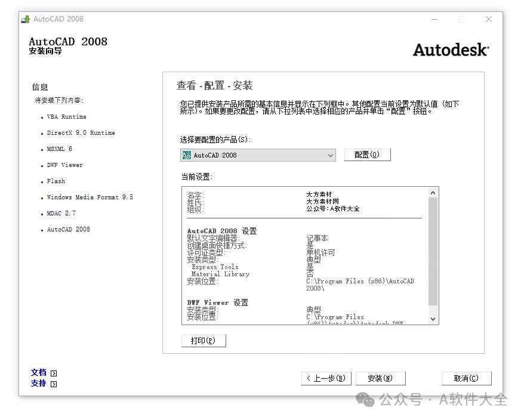The width and height of the screenshot is (524, 420).
Task: Click the Material Library setting row
Action: pos(221,274)
